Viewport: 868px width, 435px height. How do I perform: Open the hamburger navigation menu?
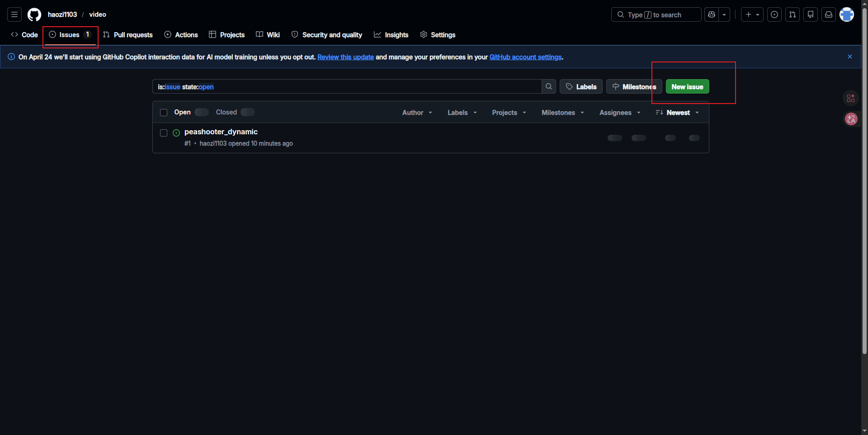pyautogui.click(x=14, y=14)
